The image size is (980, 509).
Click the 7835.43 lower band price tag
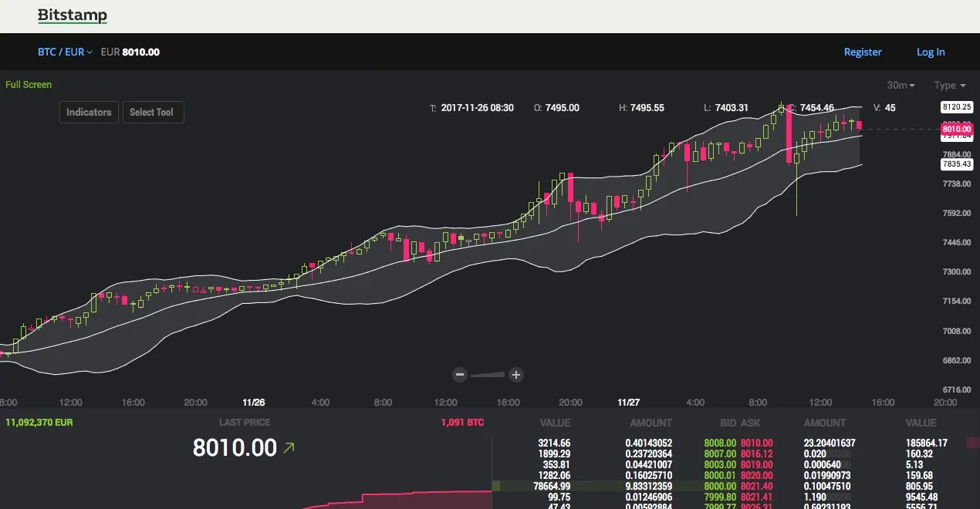tap(956, 164)
